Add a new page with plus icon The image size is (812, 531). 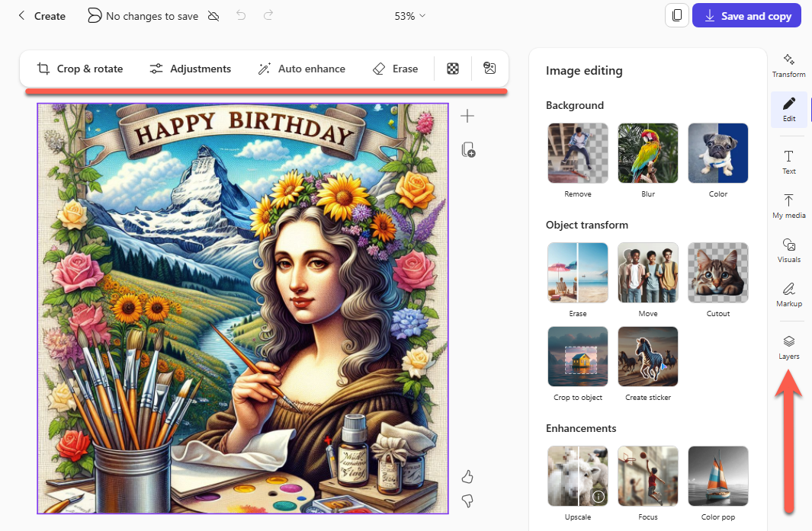coord(467,116)
